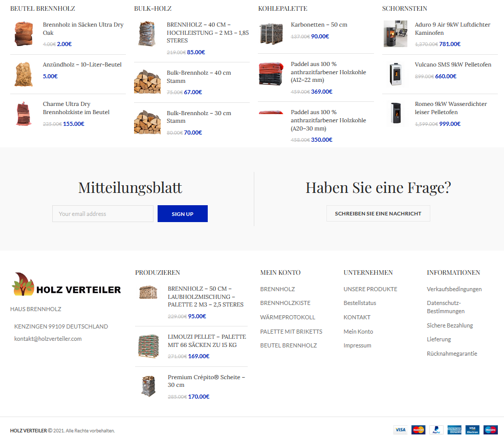The image size is (504, 437).
Task: Click Schreiben Sie eine Nachricht button
Action: point(378,213)
